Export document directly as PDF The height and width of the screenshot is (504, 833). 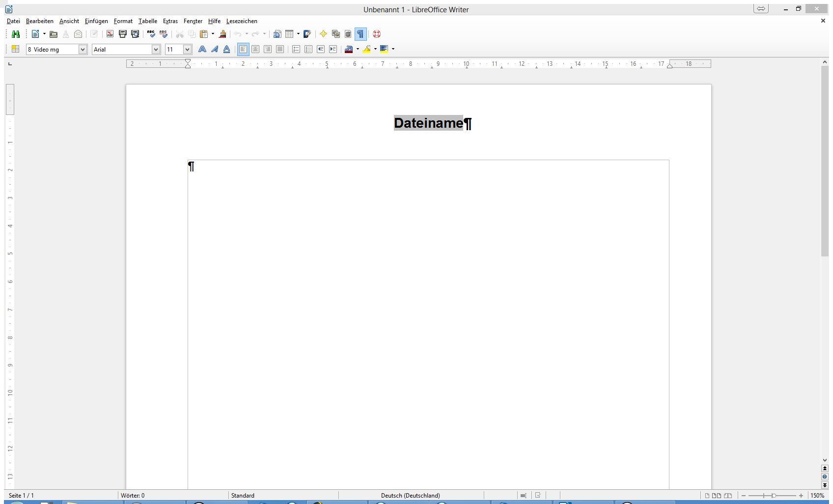(x=110, y=34)
